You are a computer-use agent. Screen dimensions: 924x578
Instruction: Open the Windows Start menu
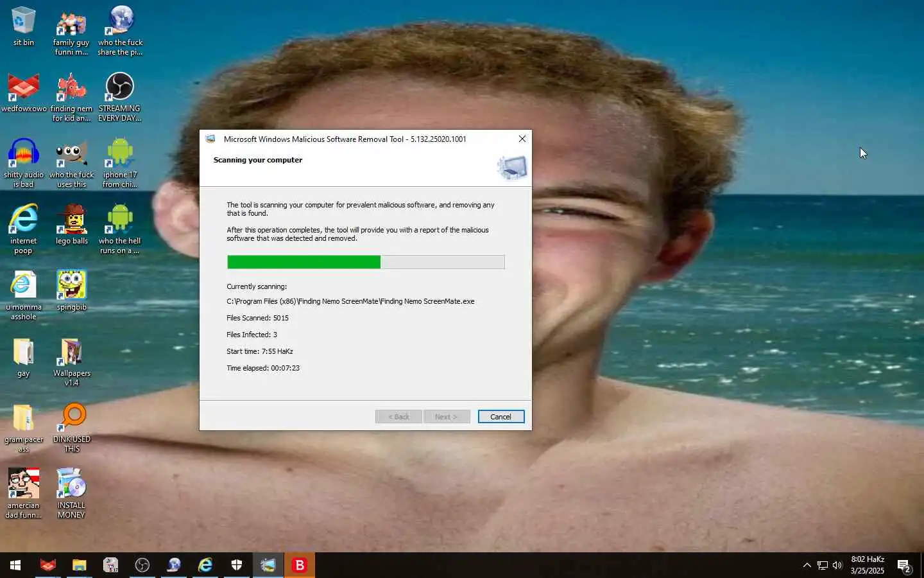coord(15,565)
